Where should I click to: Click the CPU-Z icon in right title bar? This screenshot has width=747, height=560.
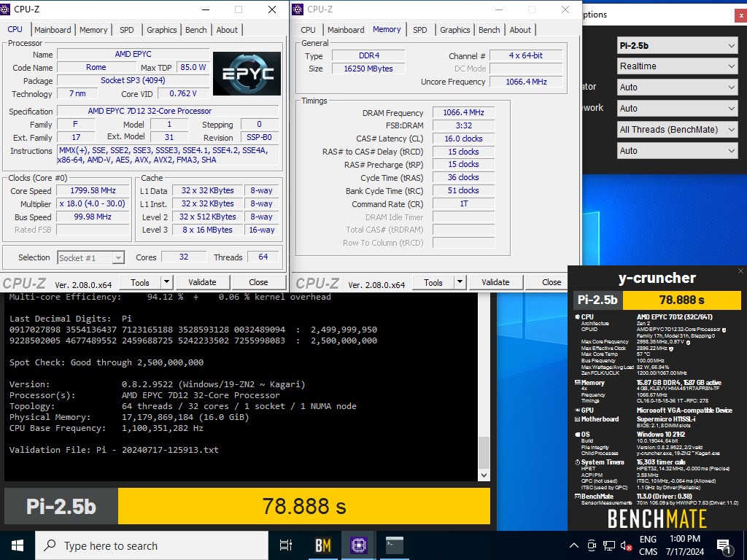coord(298,9)
